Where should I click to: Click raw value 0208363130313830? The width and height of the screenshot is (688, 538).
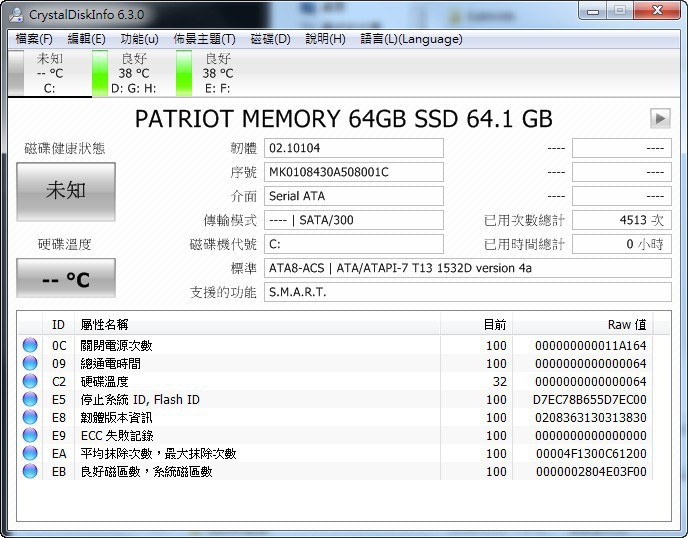click(x=591, y=417)
